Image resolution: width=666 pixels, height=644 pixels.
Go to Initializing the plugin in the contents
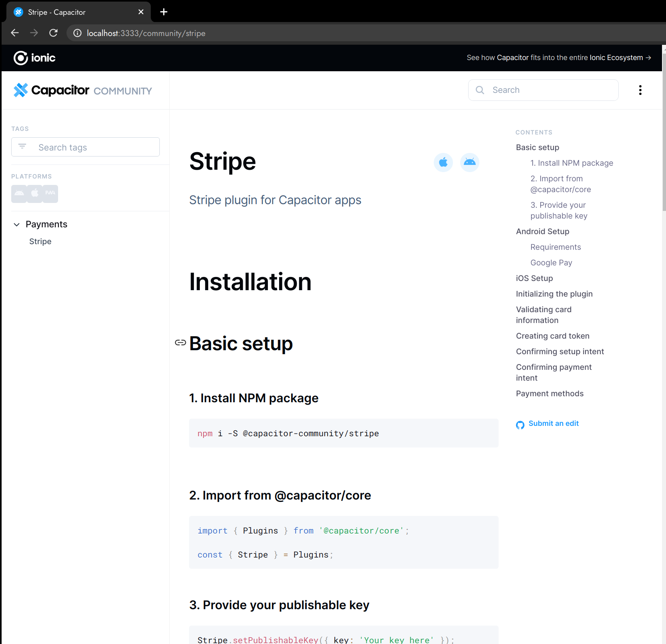[x=554, y=294]
